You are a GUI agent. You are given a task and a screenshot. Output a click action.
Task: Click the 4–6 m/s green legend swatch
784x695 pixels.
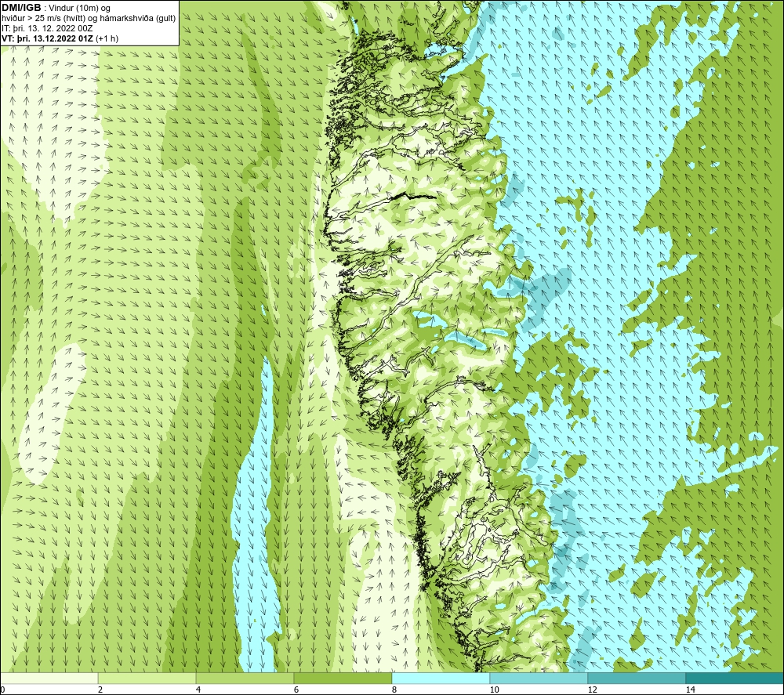[245, 679]
